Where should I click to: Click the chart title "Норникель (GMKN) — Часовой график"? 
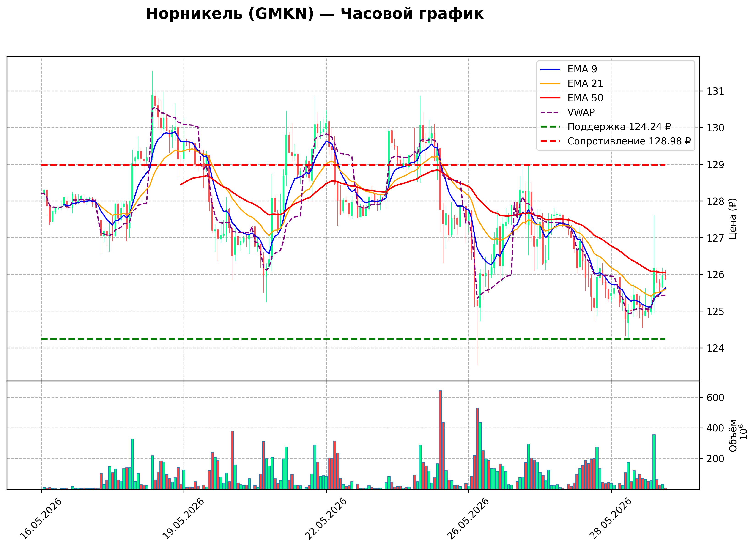(315, 14)
